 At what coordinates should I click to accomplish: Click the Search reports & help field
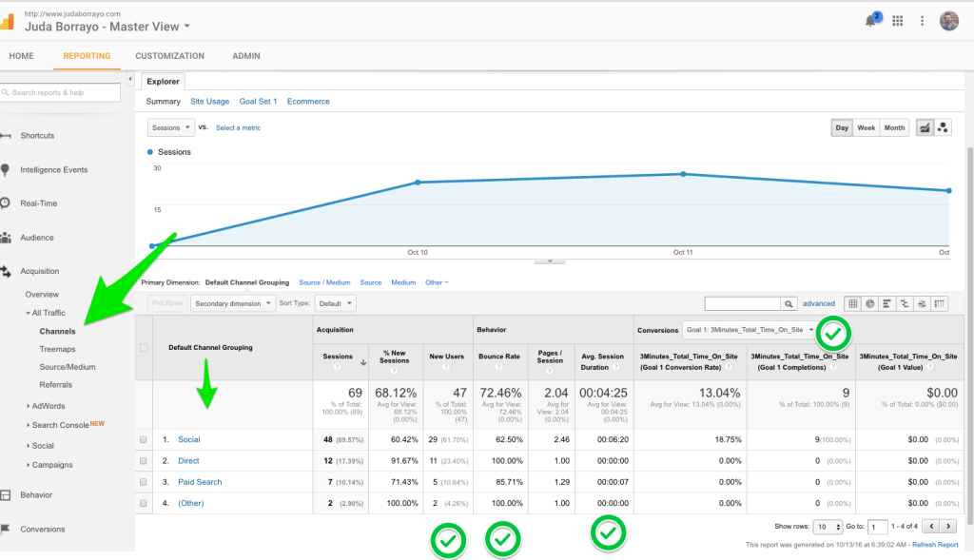click(x=60, y=92)
